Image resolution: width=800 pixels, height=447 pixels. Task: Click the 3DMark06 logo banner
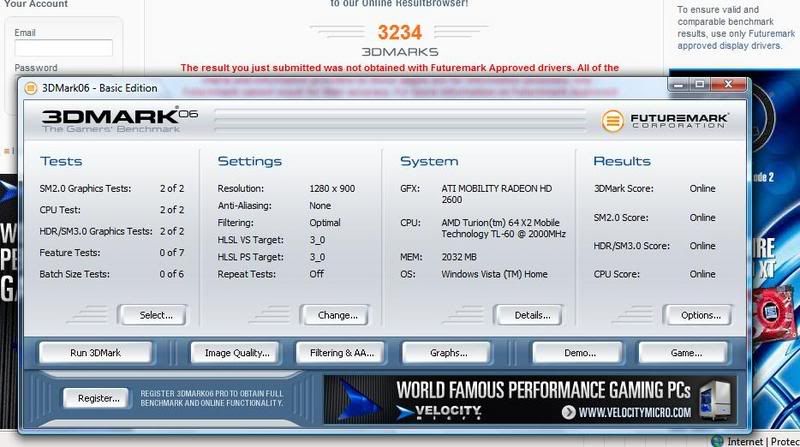[120, 120]
